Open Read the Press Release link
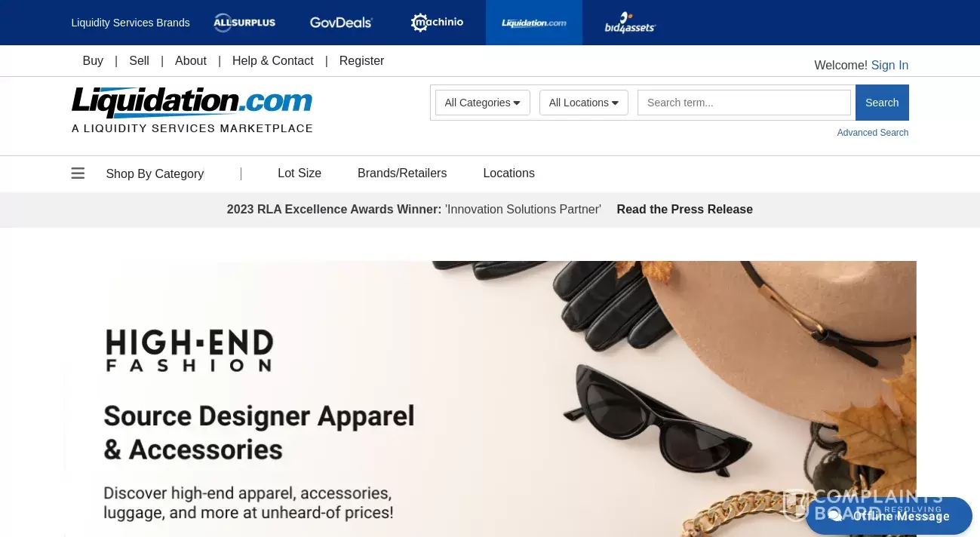The width and height of the screenshot is (980, 537). coord(684,210)
